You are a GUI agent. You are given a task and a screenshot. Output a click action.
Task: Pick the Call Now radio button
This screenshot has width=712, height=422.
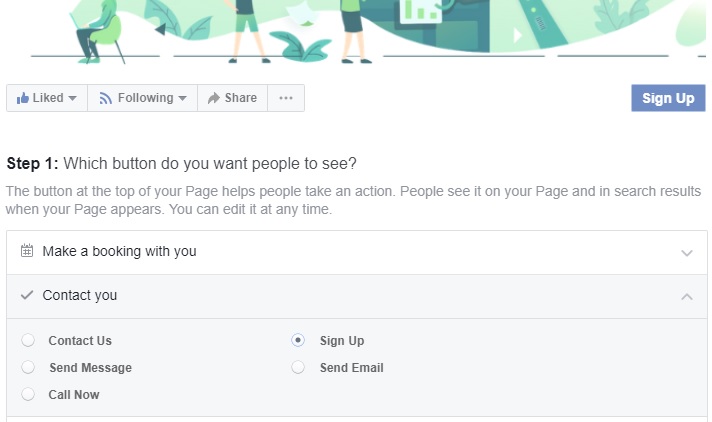(x=28, y=395)
